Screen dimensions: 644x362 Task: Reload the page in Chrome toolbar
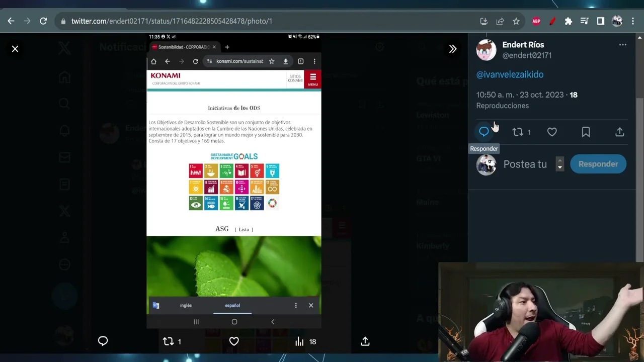tap(43, 21)
